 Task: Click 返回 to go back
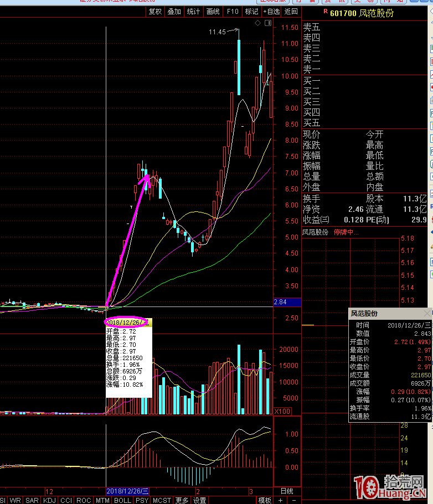[291, 12]
